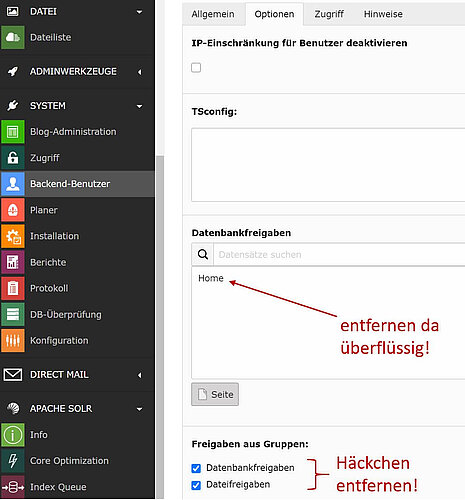Click the Index Queue icon
This screenshot has height=500, width=465.
(x=13, y=487)
